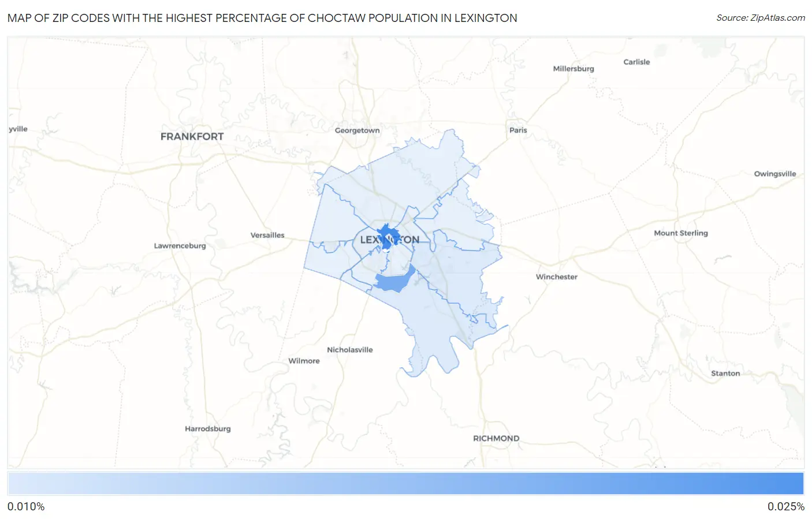The width and height of the screenshot is (812, 519).
Task: Click the Mount Sterling label
Action: click(681, 233)
